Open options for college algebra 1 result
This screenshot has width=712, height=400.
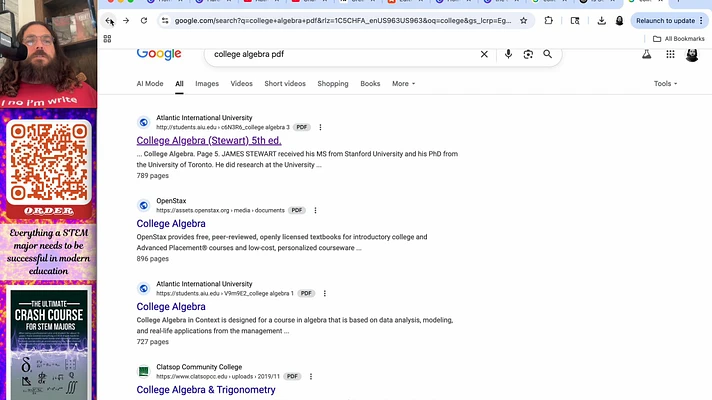[x=325, y=293]
